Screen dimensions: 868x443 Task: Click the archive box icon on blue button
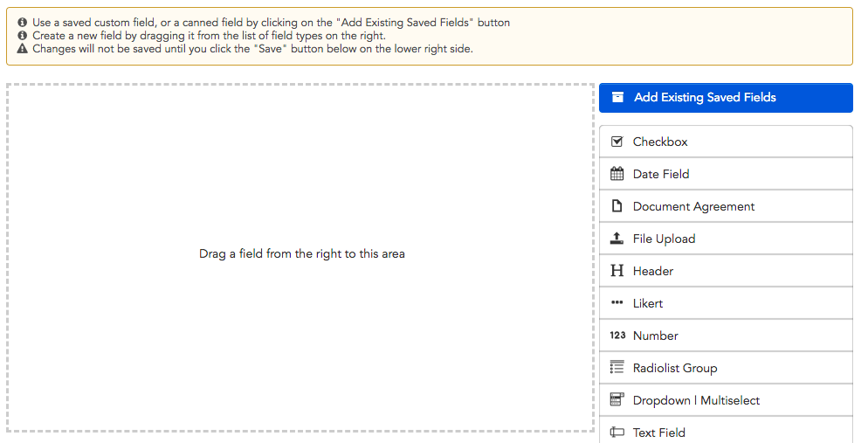[617, 98]
